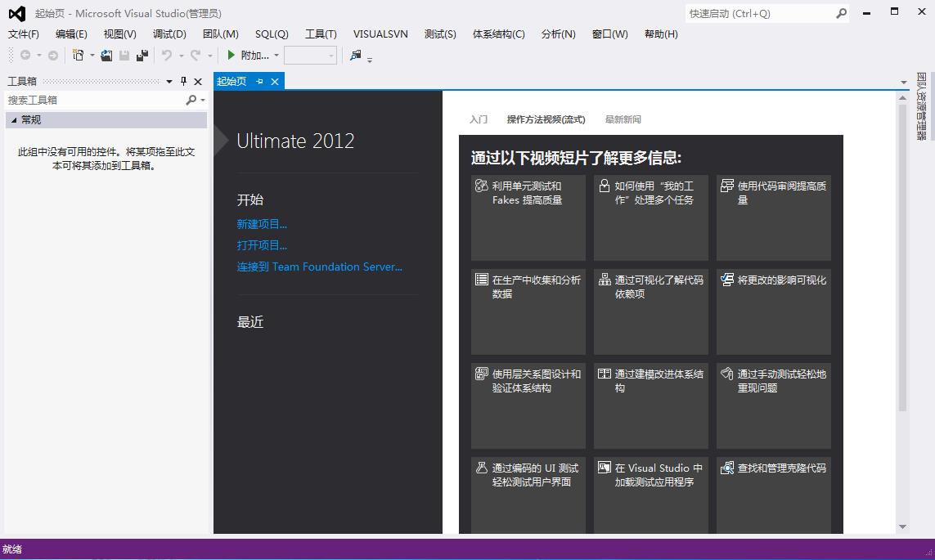
Task: Open video tile 利用单元测试和 Fakes 提高质量
Action: [528, 217]
